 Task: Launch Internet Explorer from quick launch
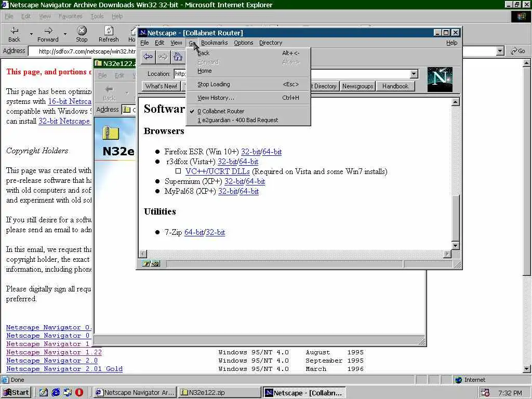pos(56,392)
